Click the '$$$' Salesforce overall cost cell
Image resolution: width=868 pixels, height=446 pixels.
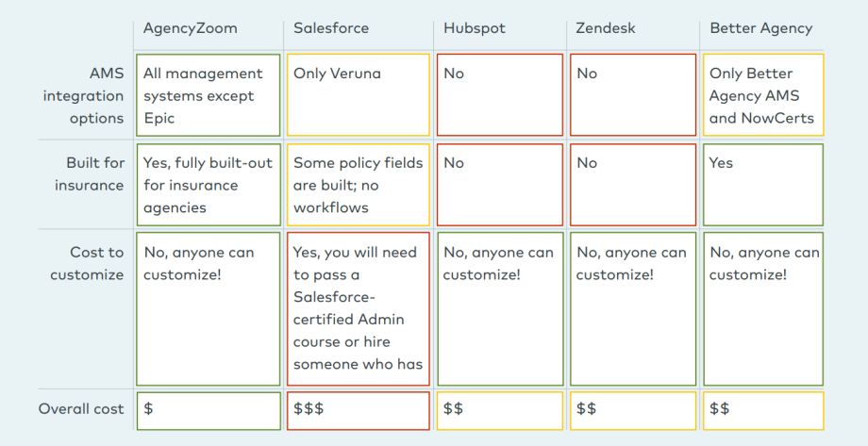point(359,411)
